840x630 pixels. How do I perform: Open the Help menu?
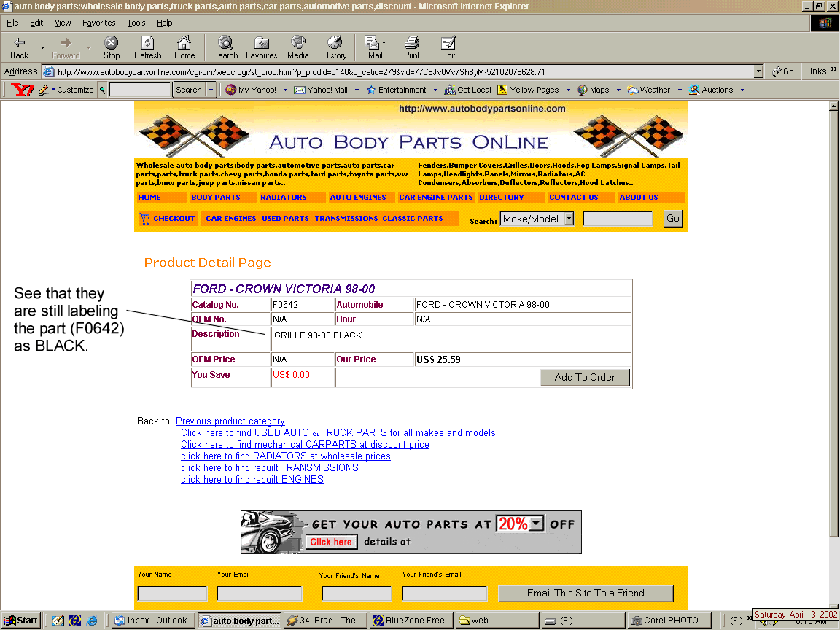click(x=165, y=23)
